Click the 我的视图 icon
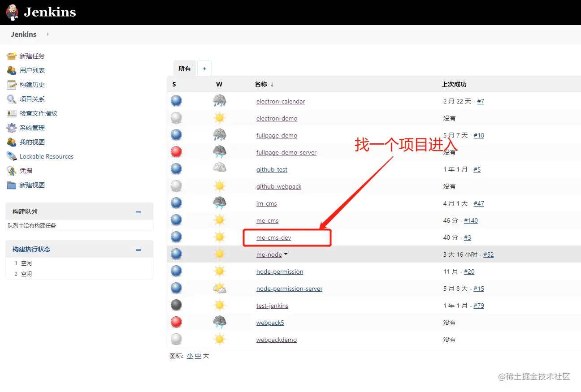581x392 pixels. (12, 142)
